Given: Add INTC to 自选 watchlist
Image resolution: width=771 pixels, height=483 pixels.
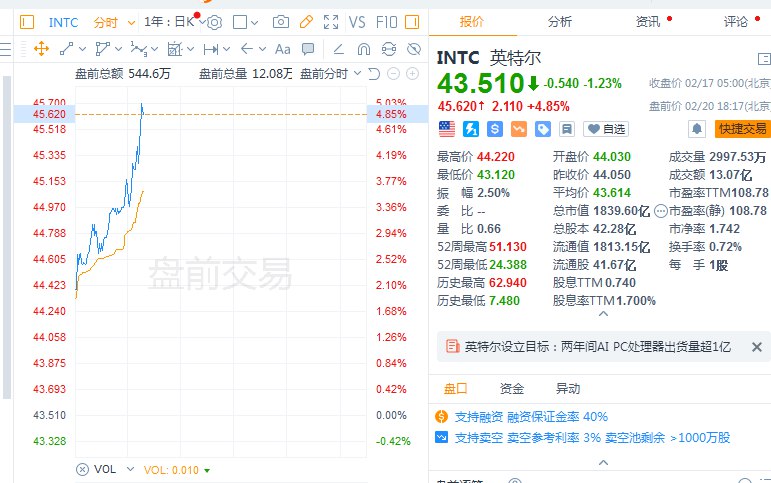Looking at the screenshot, I should click(606, 129).
